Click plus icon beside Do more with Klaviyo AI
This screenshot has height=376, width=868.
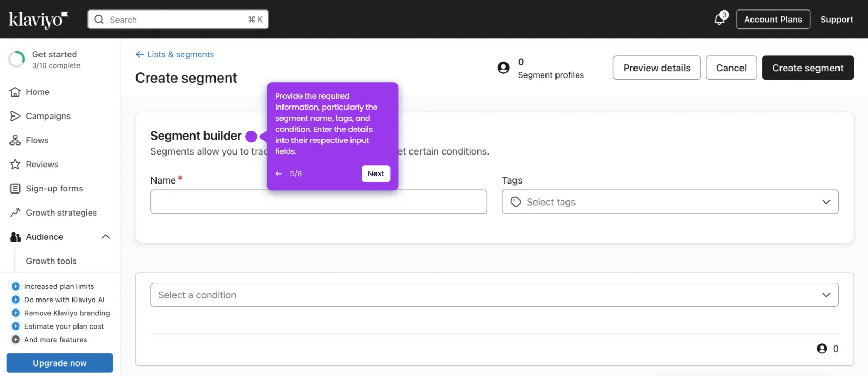pyautogui.click(x=16, y=300)
